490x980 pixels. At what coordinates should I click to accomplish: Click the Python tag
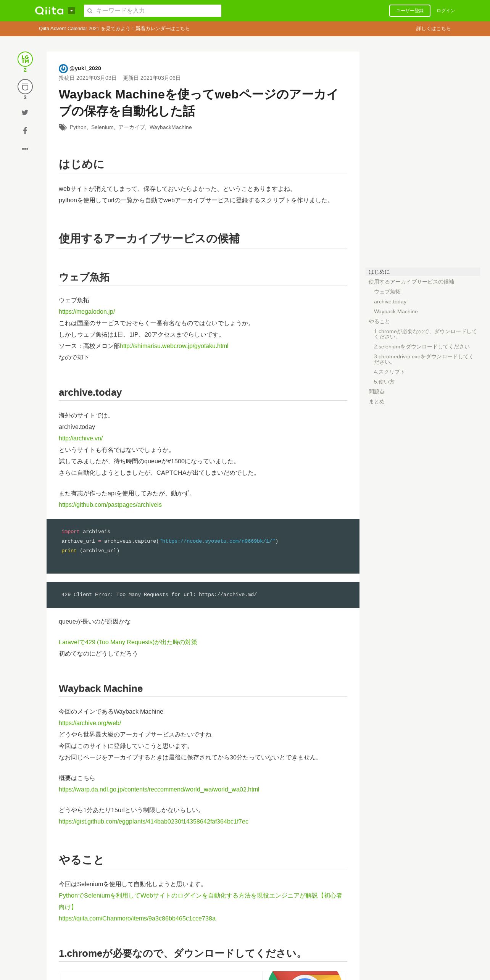tap(78, 127)
